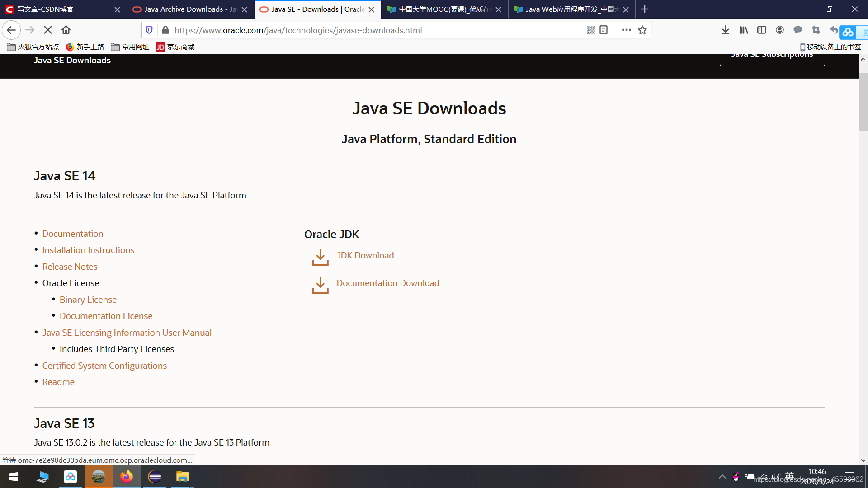Image resolution: width=868 pixels, height=488 pixels.
Task: Toggle the sidebar icon in the toolbar
Action: coord(762,30)
